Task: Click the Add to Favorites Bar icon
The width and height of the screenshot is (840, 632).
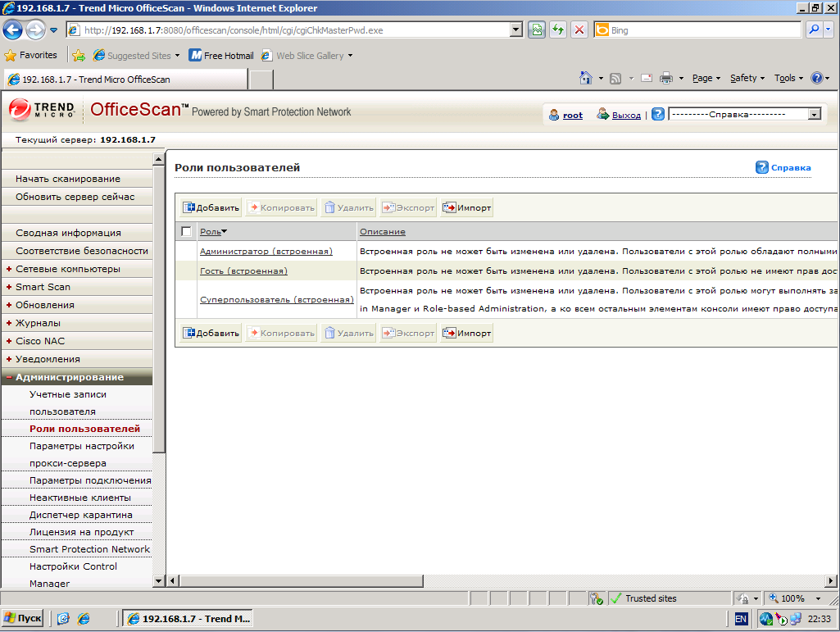Action: tap(79, 55)
